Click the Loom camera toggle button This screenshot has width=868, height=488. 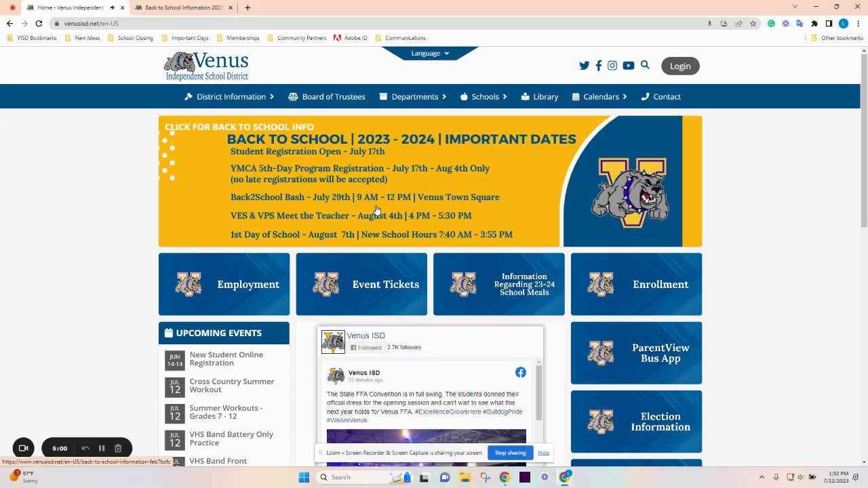(x=23, y=448)
